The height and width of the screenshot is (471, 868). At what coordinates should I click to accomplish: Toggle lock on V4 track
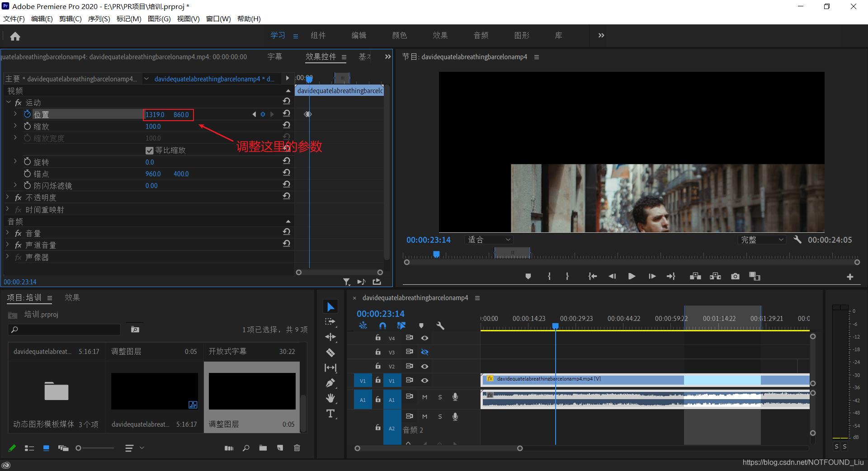(x=378, y=338)
